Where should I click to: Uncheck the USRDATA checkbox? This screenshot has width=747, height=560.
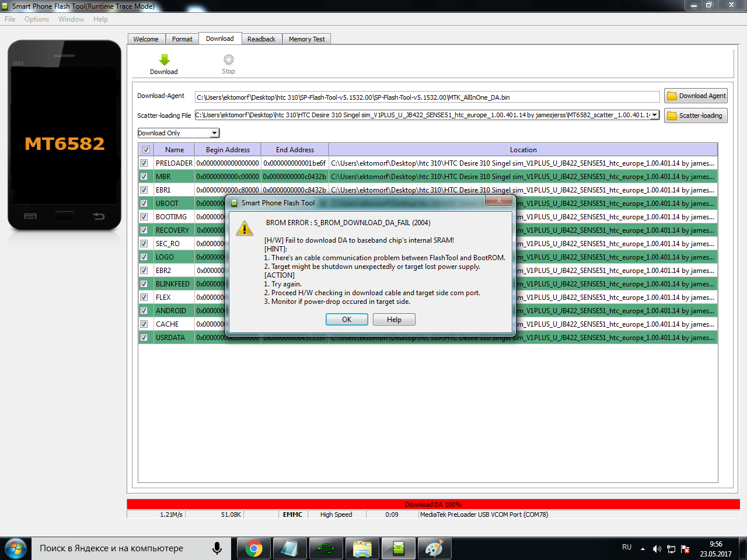coord(144,338)
